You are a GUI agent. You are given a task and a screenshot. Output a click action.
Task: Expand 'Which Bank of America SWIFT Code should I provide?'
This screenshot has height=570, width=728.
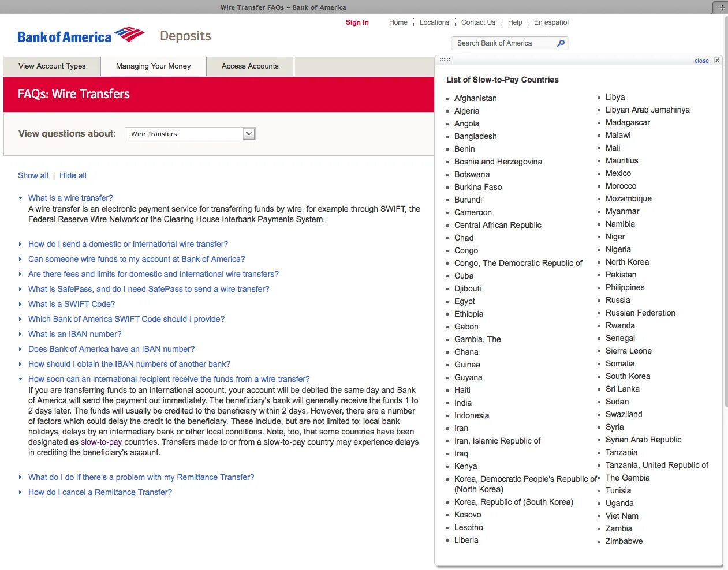click(x=126, y=319)
